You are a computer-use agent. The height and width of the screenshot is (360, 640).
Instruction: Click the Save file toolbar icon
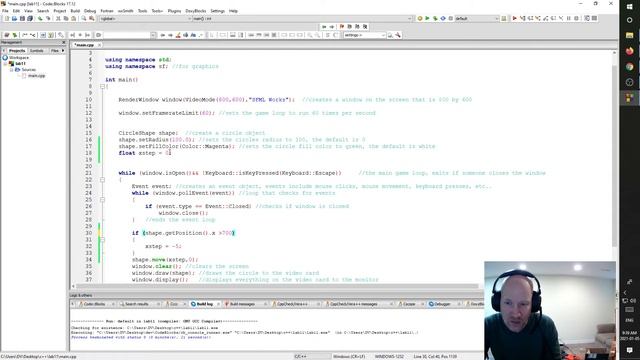click(x=22, y=19)
